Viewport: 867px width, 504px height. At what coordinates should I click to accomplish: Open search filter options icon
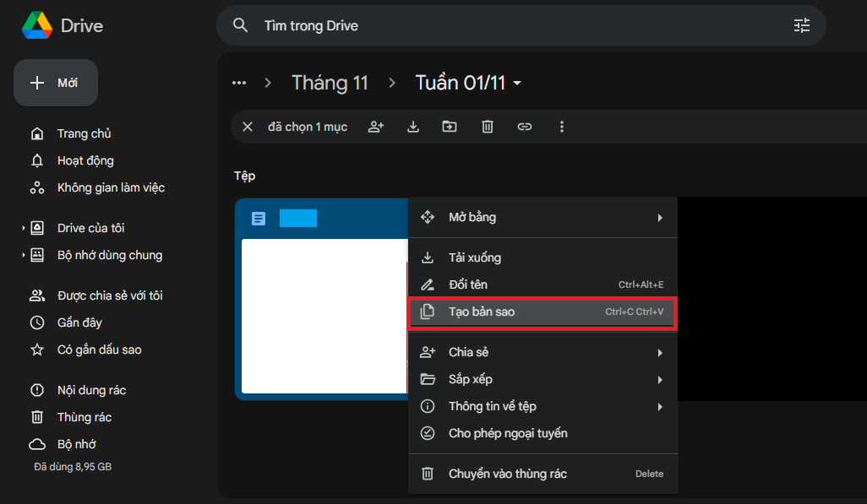point(801,26)
